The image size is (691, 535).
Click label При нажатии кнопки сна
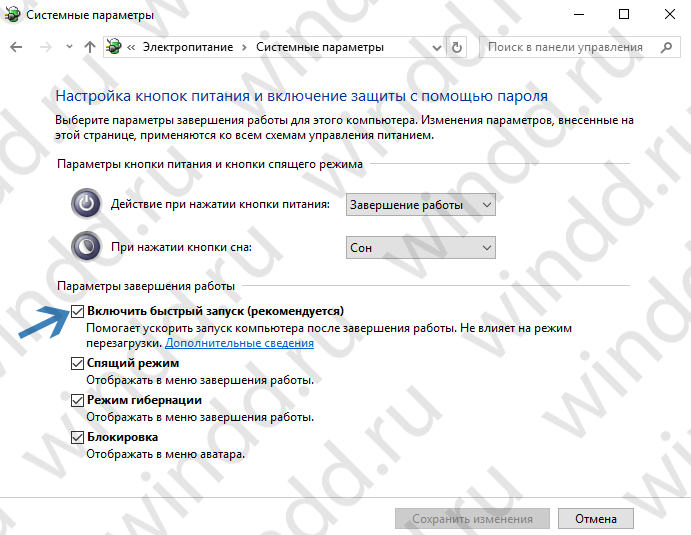pos(182,247)
